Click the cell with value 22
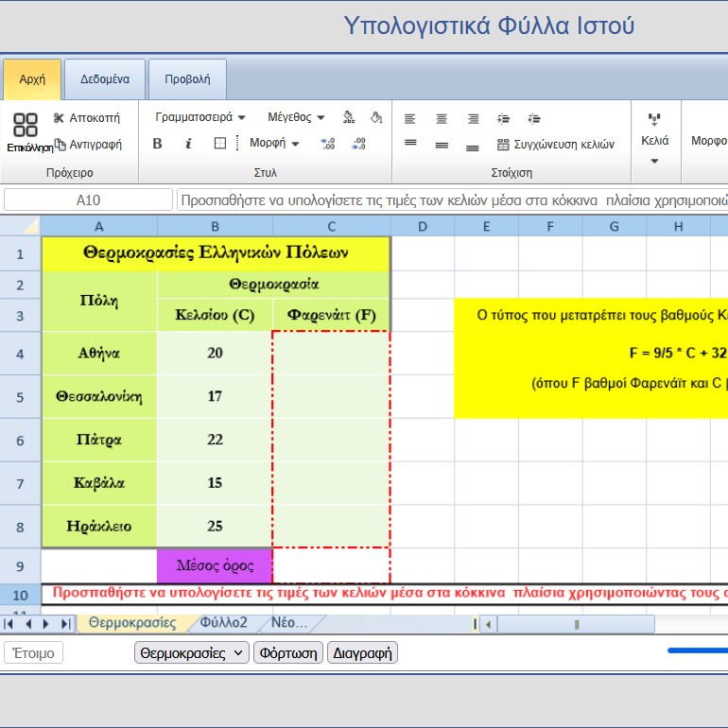This screenshot has height=728, width=728. tap(215, 440)
